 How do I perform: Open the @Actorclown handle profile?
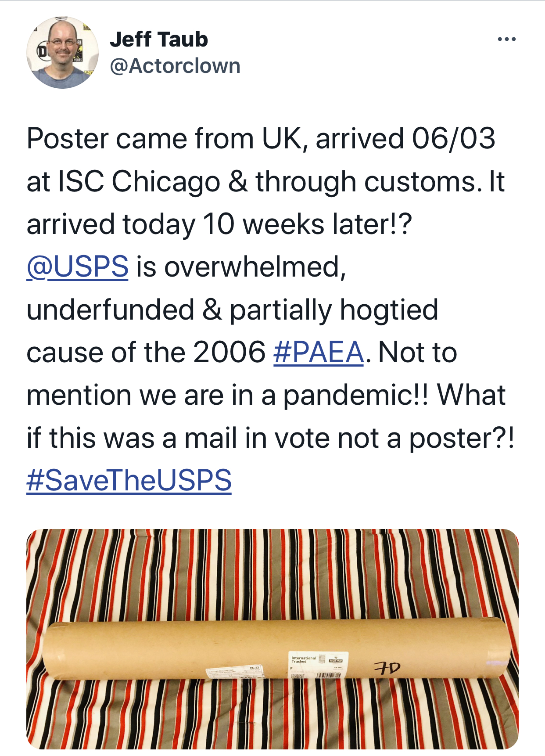click(175, 66)
